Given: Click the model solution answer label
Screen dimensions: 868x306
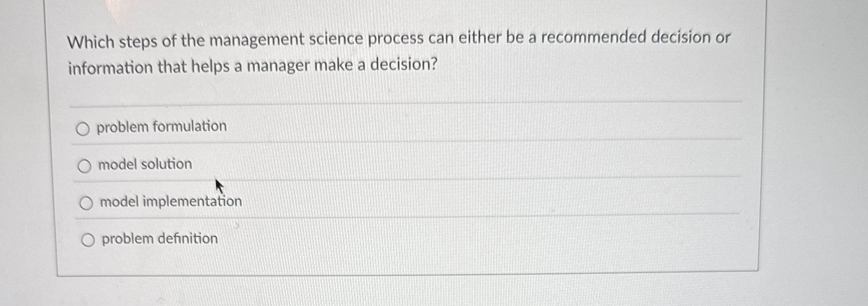Looking at the screenshot, I should click(x=144, y=164).
